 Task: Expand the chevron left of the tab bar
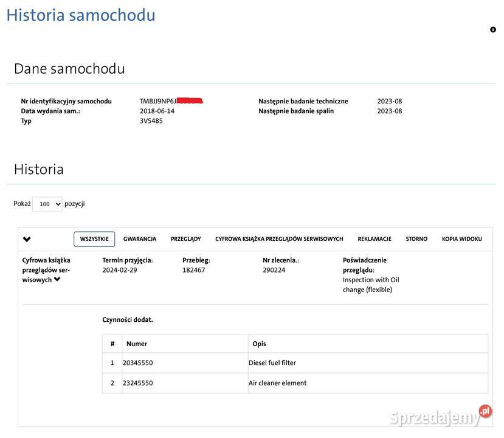click(27, 238)
